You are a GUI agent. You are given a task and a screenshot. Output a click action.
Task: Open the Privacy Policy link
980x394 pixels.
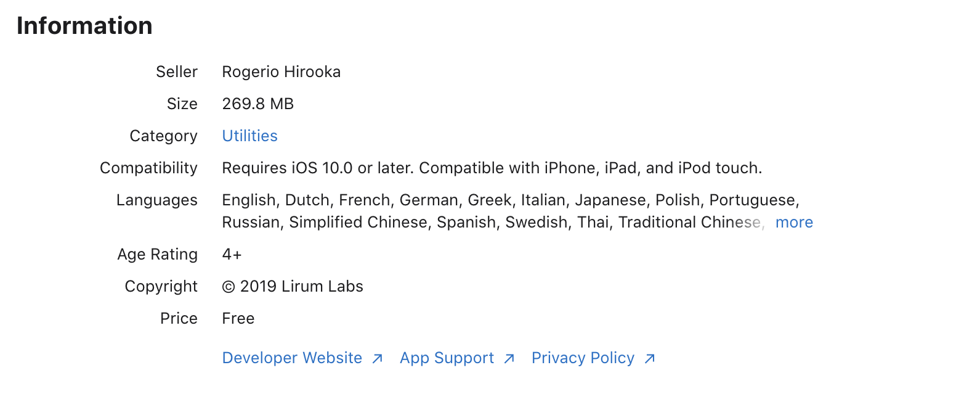[583, 358]
